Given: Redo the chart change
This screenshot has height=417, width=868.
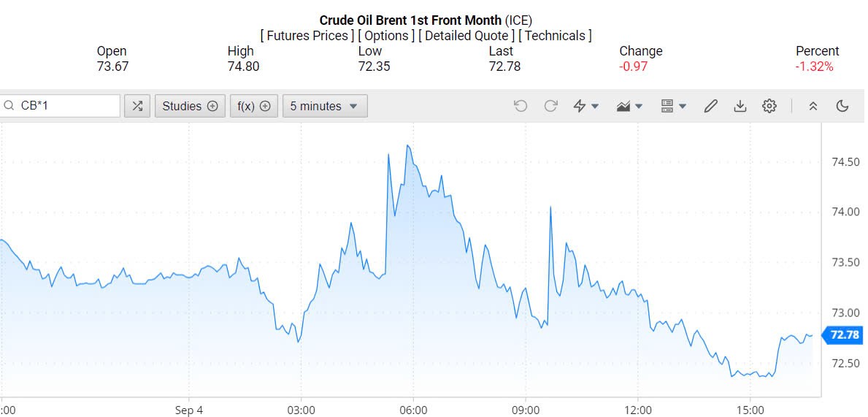Looking at the screenshot, I should click(550, 106).
